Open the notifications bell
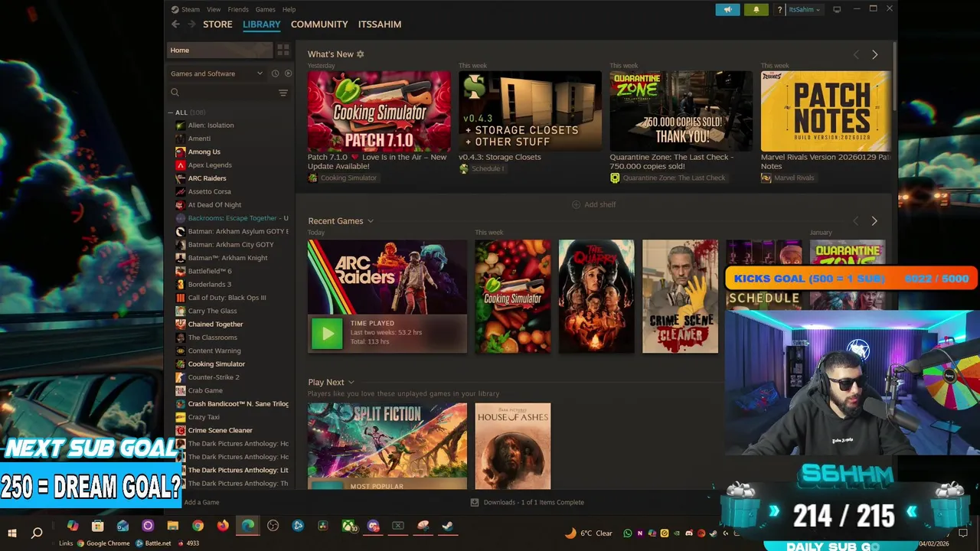 coord(756,9)
